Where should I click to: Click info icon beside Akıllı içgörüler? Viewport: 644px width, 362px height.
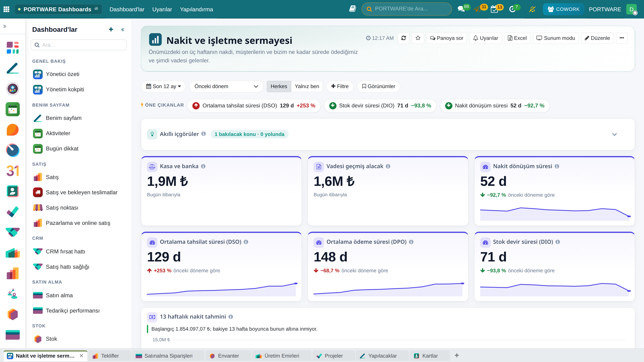[203, 134]
